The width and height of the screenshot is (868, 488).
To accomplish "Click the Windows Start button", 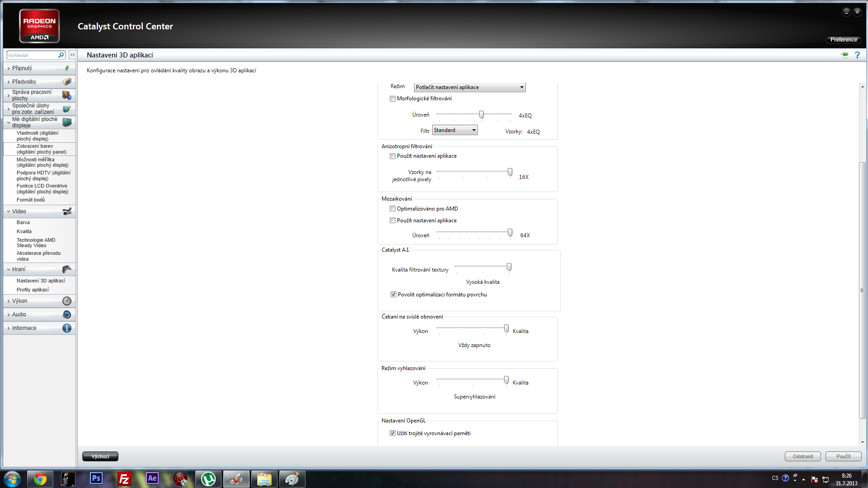I will pyautogui.click(x=12, y=479).
